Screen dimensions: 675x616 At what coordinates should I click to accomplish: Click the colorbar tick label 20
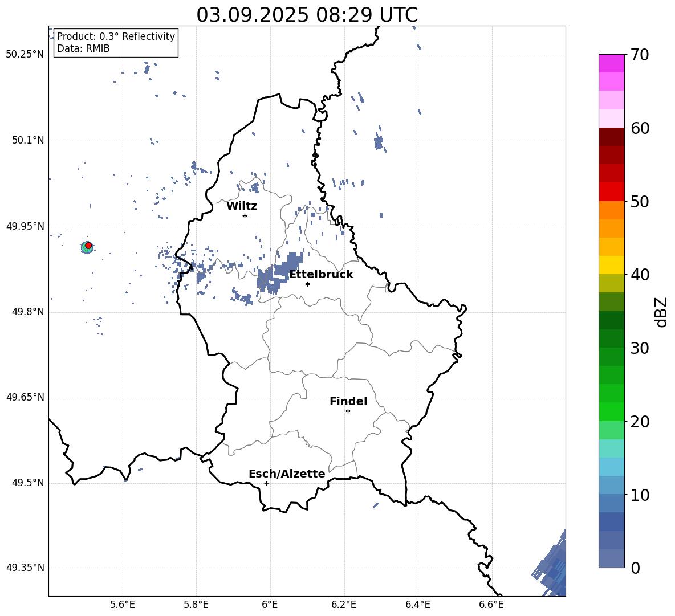(x=640, y=421)
